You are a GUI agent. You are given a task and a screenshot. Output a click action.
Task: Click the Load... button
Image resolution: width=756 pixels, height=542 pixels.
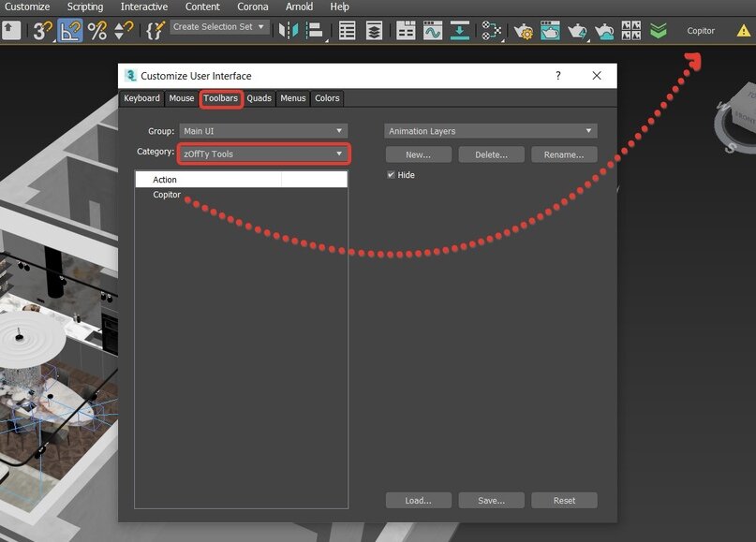[419, 501]
